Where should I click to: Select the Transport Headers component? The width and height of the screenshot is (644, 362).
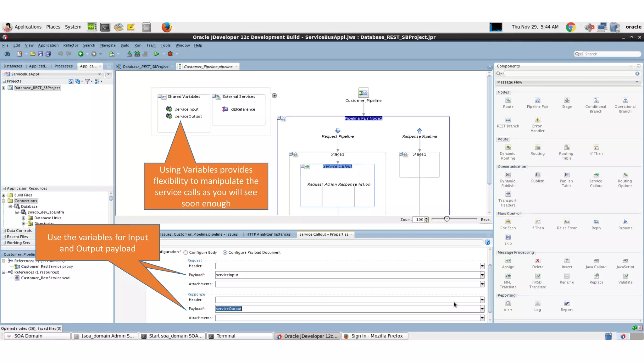click(x=508, y=199)
